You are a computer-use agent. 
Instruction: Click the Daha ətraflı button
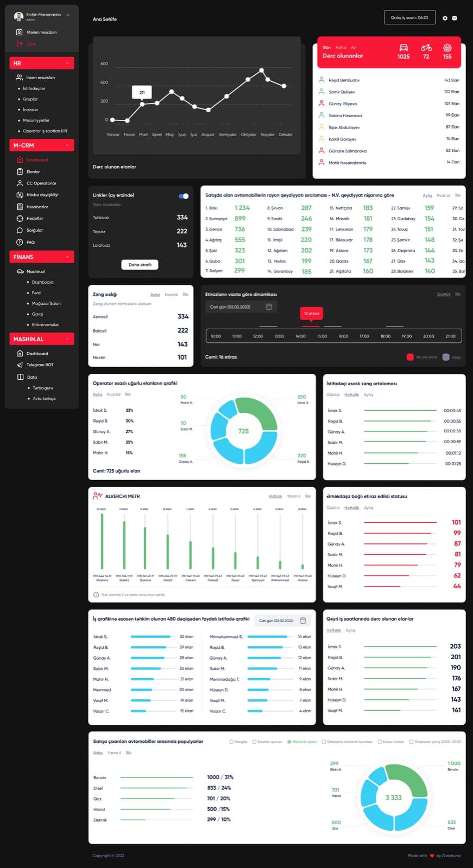tap(140, 265)
